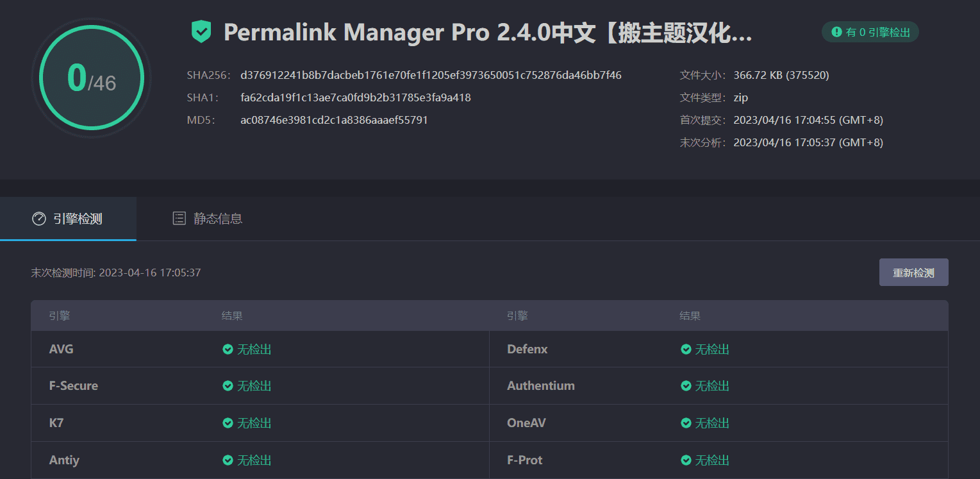Click the 末次分析 label
Screen dimensions: 980x479
[703, 142]
